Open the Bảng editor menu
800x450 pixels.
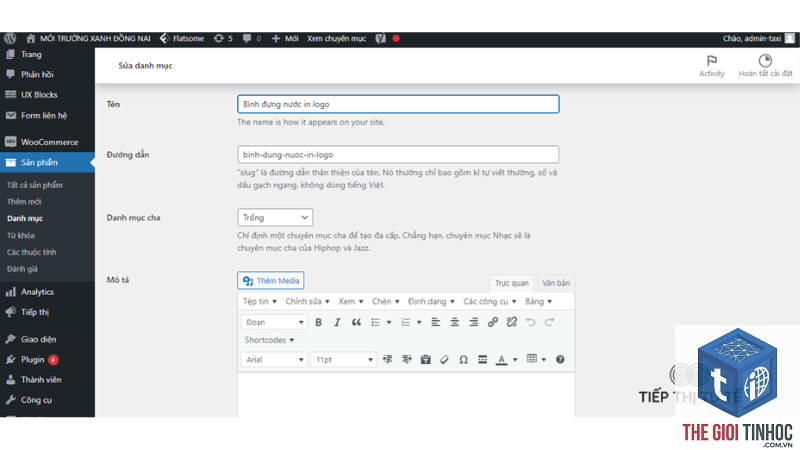[x=539, y=302]
